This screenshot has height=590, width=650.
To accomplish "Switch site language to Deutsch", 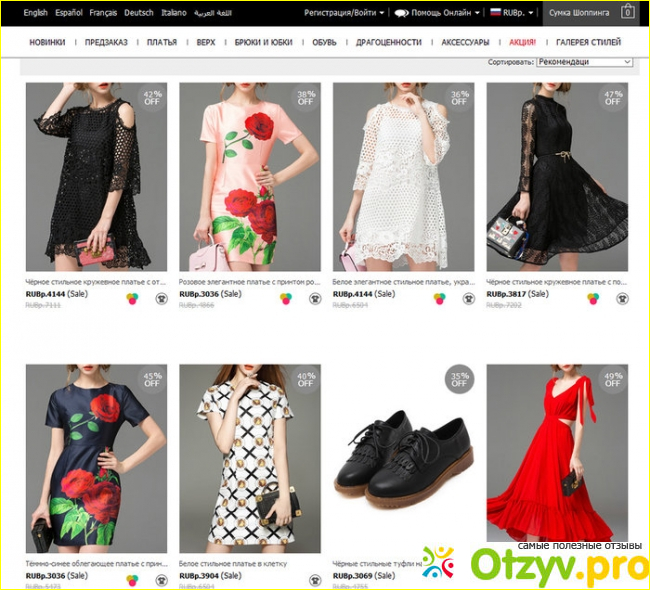I will (139, 13).
